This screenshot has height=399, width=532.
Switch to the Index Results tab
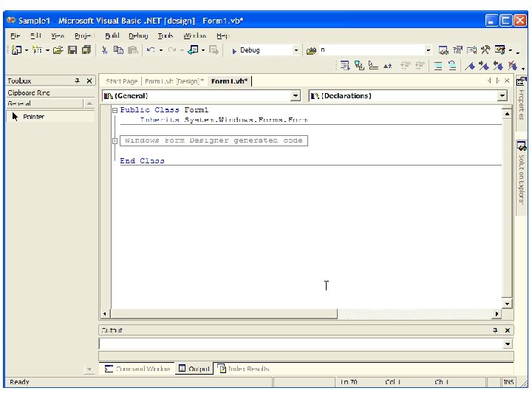pos(244,369)
